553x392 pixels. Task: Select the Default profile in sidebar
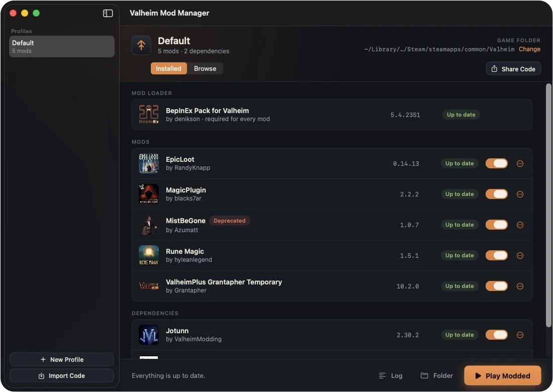tap(62, 47)
